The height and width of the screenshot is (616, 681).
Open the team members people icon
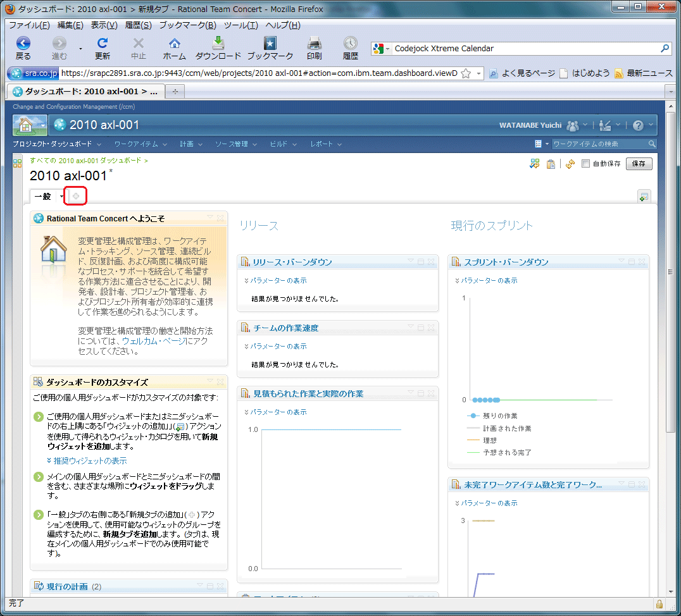(573, 125)
